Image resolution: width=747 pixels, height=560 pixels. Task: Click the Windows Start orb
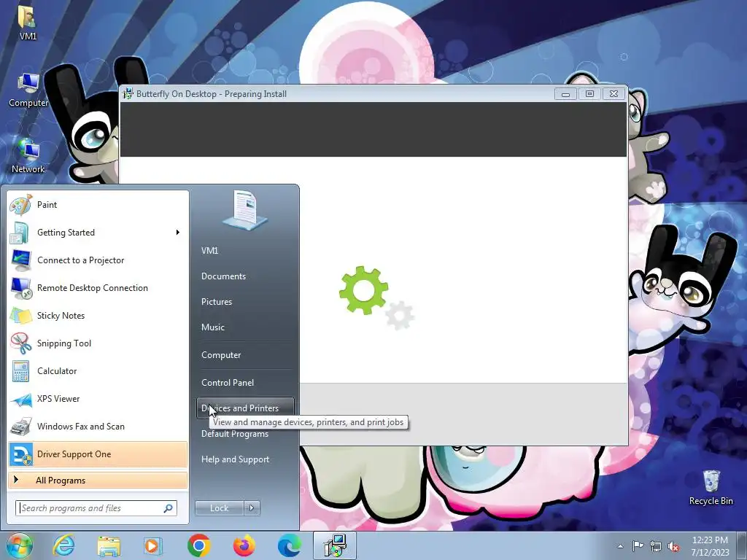[x=19, y=545]
